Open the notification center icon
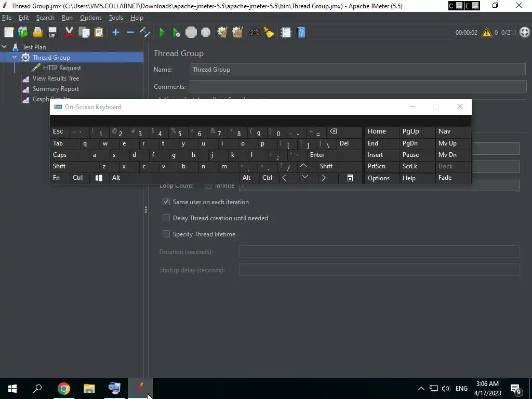The image size is (532, 399). [516, 389]
